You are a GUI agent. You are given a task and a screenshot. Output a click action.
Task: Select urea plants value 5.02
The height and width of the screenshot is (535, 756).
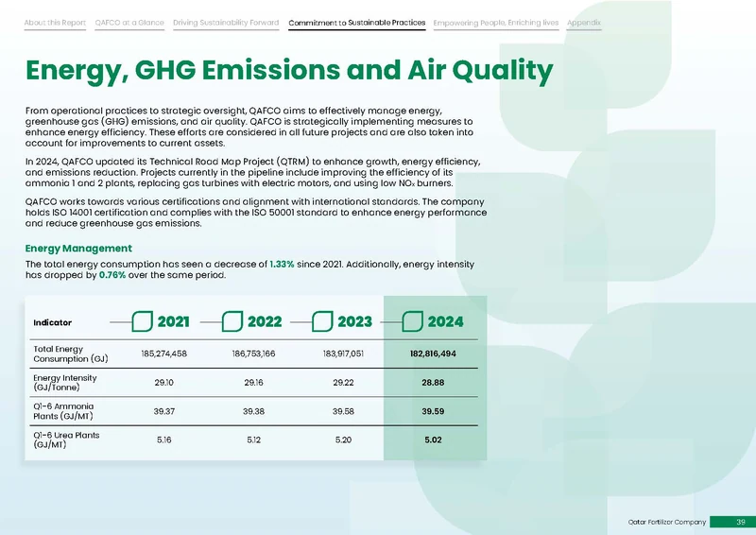(x=433, y=440)
